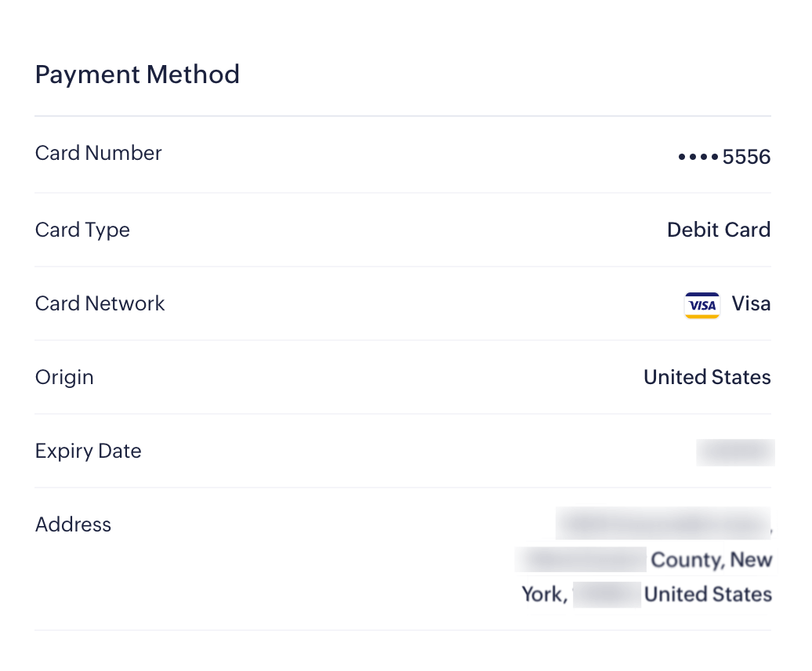The width and height of the screenshot is (812, 671).
Task: Click the card number value 5556
Action: pyautogui.click(x=745, y=157)
